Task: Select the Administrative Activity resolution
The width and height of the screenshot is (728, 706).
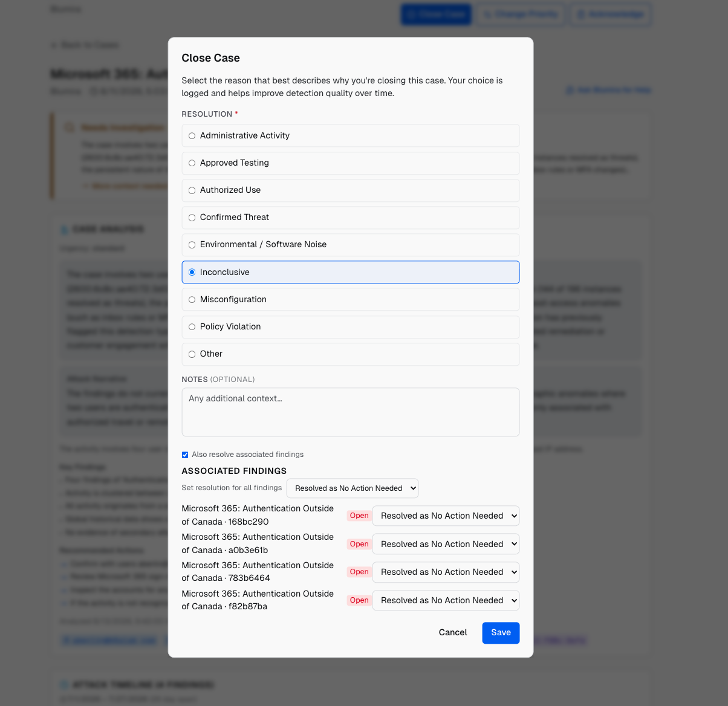Action: pyautogui.click(x=350, y=135)
